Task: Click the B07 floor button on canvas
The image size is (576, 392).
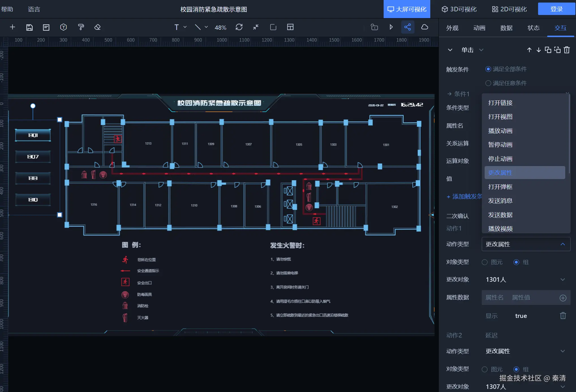Action: click(33, 157)
